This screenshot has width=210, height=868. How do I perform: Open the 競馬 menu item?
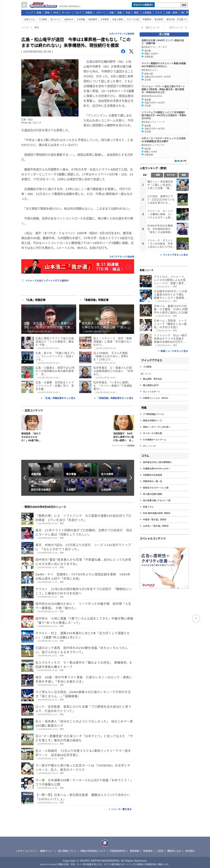click(x=136, y=12)
